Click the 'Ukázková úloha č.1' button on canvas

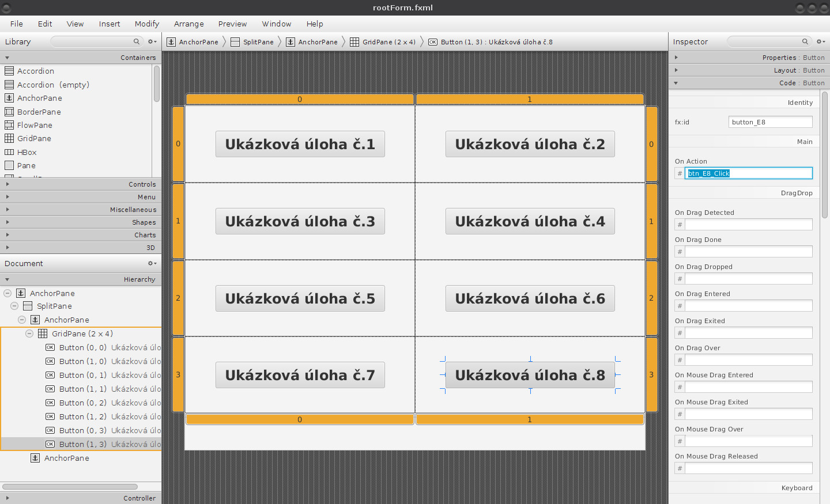point(300,144)
